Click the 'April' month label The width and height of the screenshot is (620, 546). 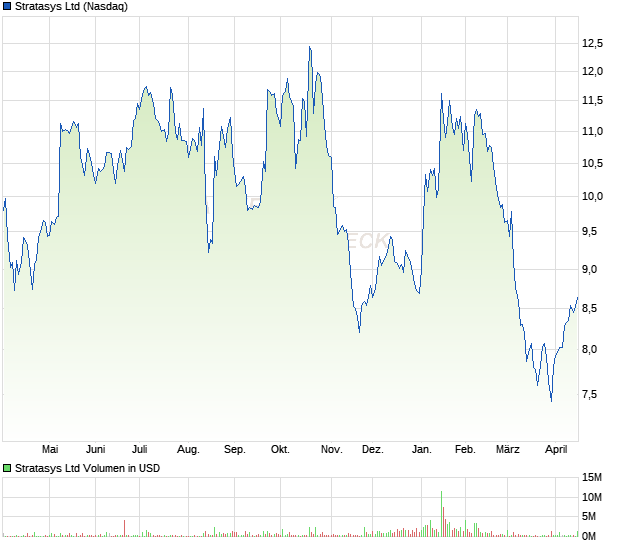click(x=556, y=450)
